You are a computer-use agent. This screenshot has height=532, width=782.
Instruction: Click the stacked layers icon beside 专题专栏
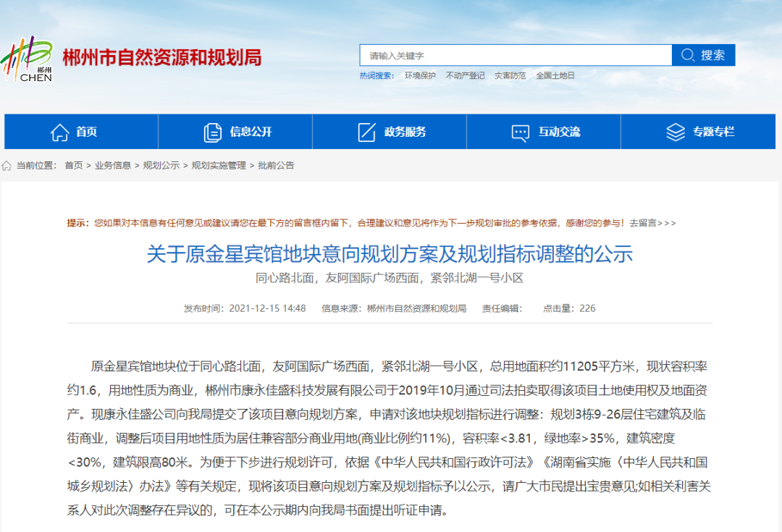[x=676, y=131]
